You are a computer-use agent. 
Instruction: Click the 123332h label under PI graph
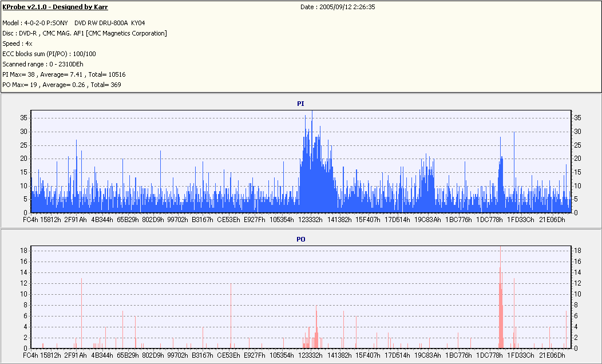pos(311,220)
